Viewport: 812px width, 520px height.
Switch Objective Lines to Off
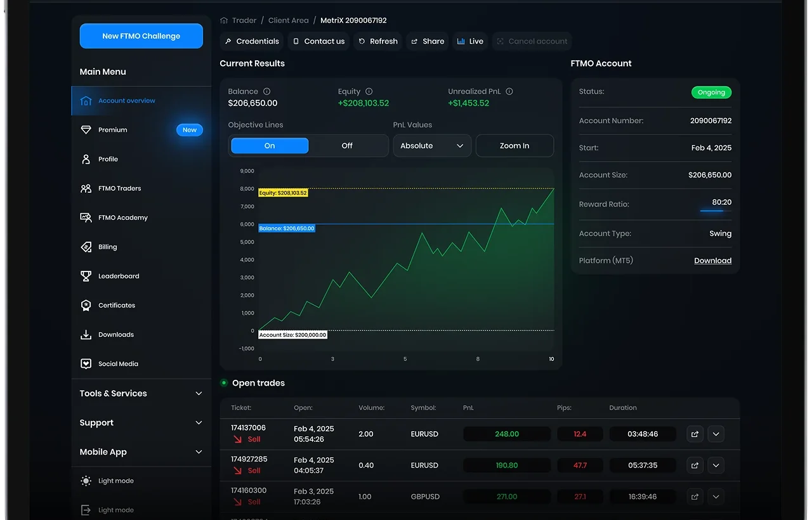347,146
